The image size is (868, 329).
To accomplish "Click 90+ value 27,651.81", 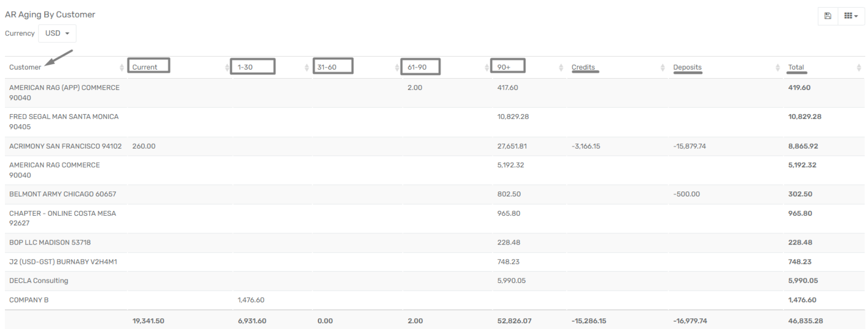I will 512,146.
